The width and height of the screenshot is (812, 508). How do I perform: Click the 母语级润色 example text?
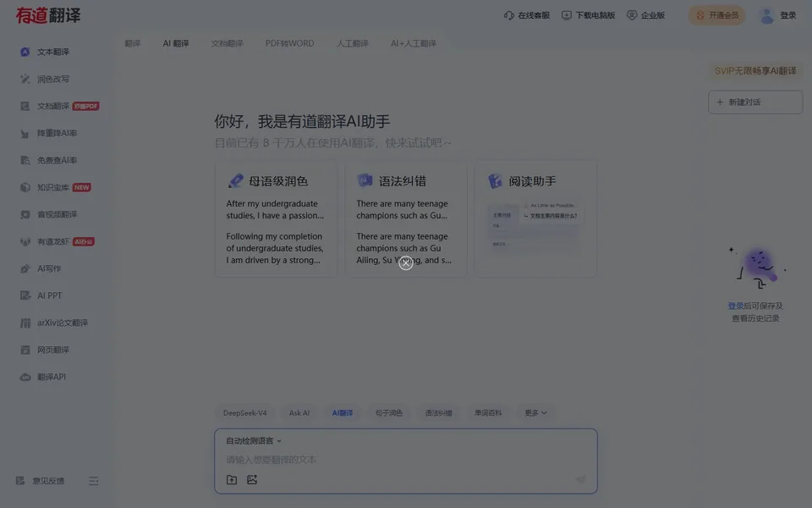(276, 232)
